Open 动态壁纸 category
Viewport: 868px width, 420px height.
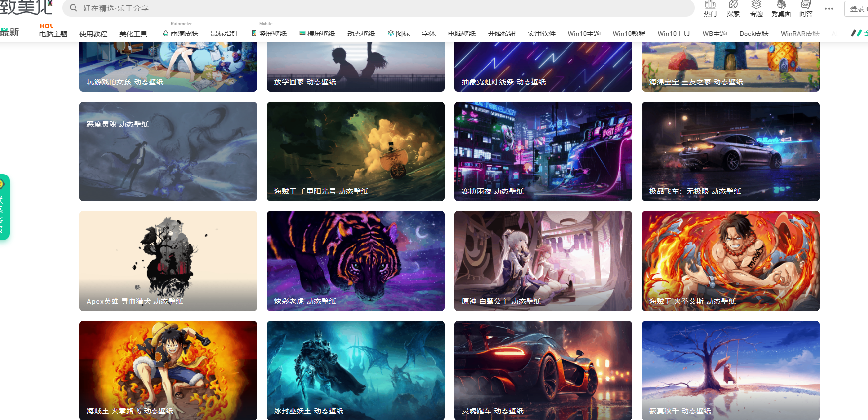coord(361,34)
